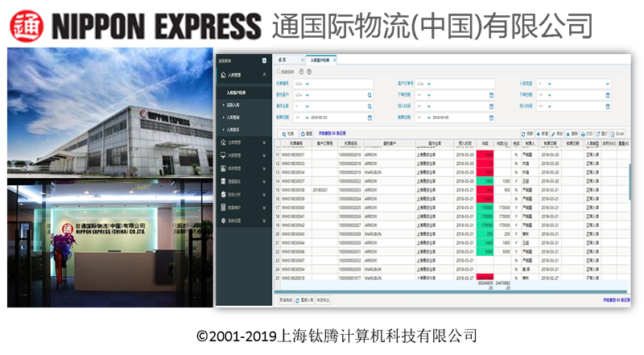The image size is (644, 355).
Task: Click the export button next to Excel
Action: pyautogui.click(x=601, y=134)
